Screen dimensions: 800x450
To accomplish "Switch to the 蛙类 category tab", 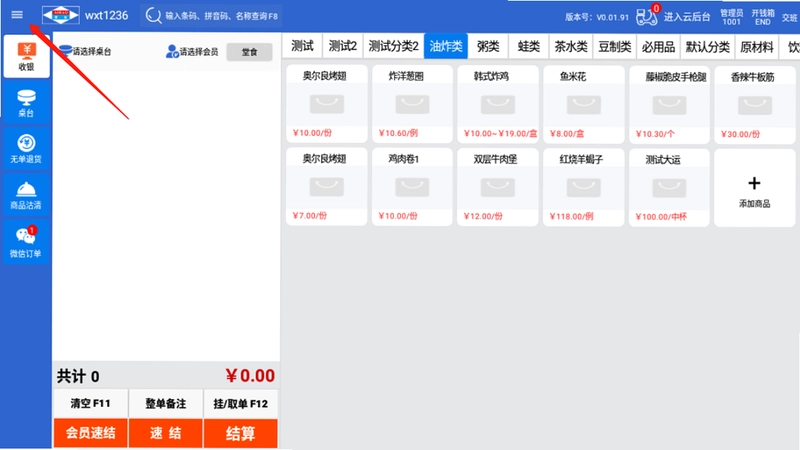I will coord(529,46).
